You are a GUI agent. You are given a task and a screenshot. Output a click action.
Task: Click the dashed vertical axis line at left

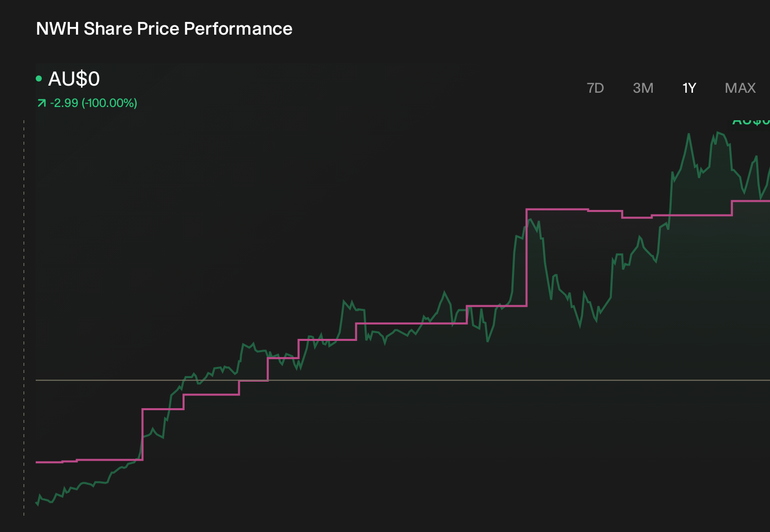tap(24, 318)
